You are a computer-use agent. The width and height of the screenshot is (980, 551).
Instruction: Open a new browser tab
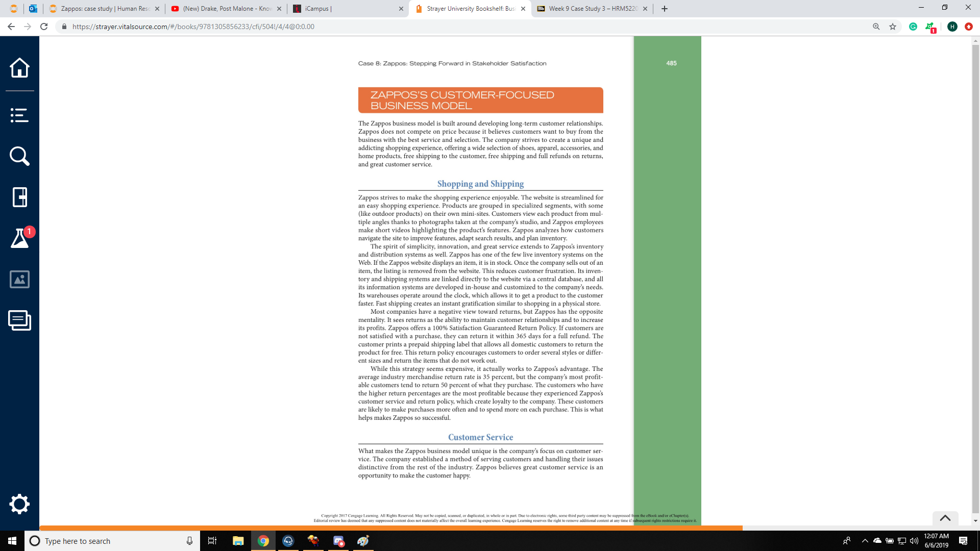point(664,9)
